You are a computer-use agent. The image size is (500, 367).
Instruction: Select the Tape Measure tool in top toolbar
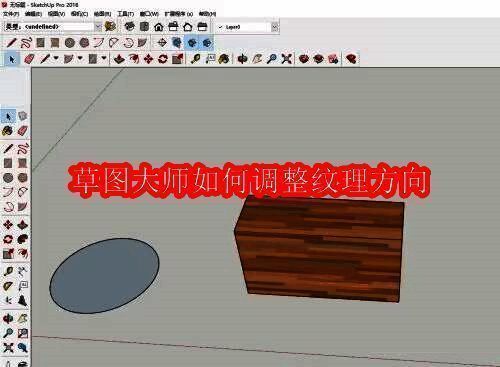pos(195,59)
